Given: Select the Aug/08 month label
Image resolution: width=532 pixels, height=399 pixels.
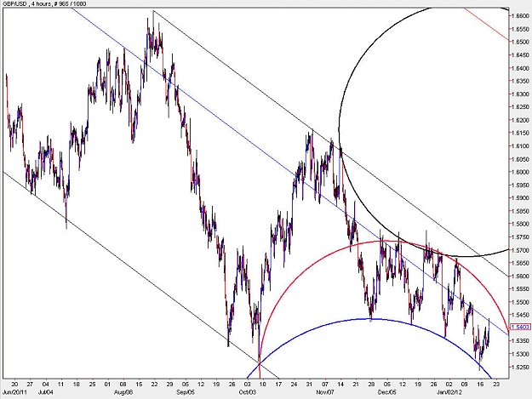Looking at the screenshot, I should click(123, 392).
